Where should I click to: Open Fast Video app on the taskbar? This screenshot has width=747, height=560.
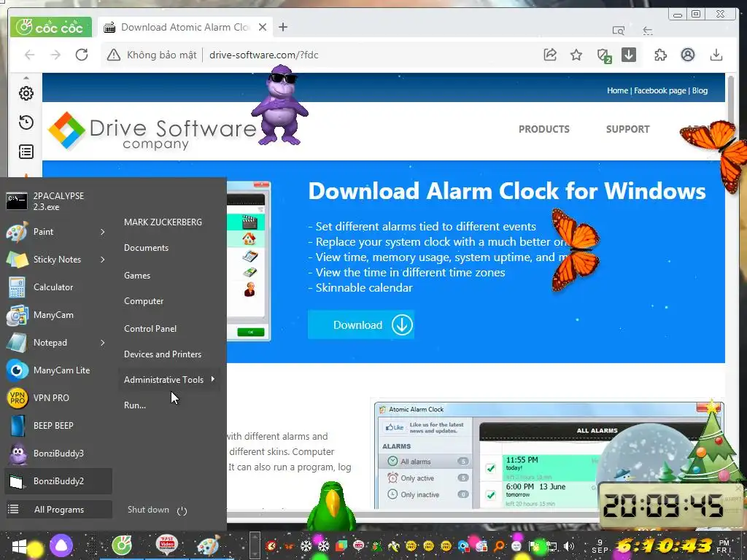pyautogui.click(x=167, y=545)
